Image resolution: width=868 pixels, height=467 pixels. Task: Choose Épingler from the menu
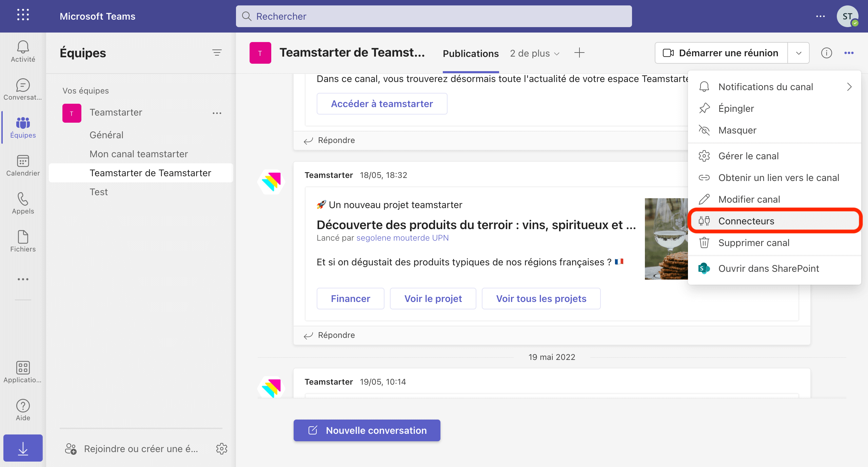tap(775, 108)
